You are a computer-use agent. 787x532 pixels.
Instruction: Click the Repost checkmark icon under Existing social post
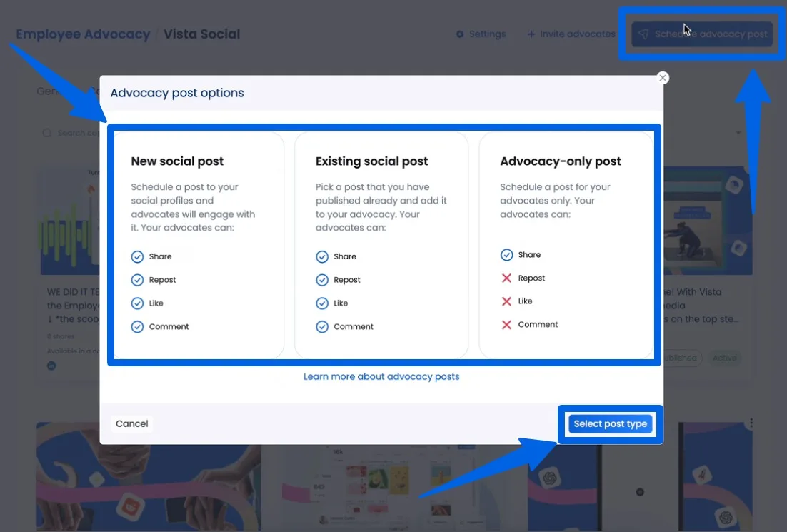(x=321, y=279)
